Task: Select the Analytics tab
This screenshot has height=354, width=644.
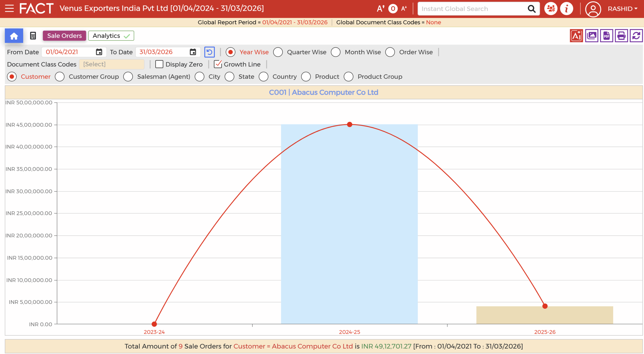Action: click(111, 36)
